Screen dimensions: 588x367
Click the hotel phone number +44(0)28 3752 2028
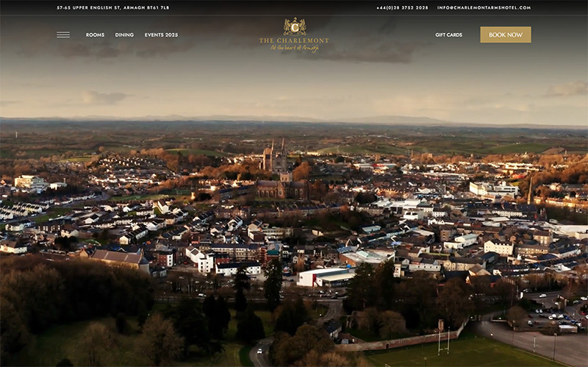tap(402, 7)
